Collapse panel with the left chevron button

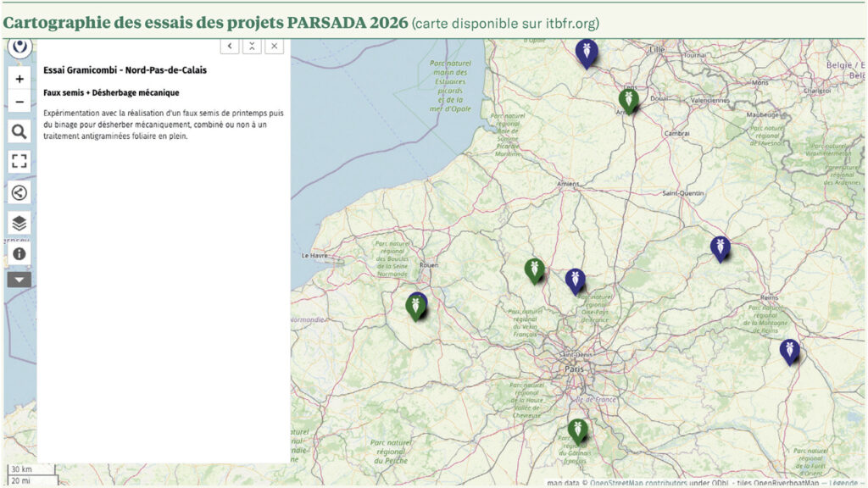(230, 46)
